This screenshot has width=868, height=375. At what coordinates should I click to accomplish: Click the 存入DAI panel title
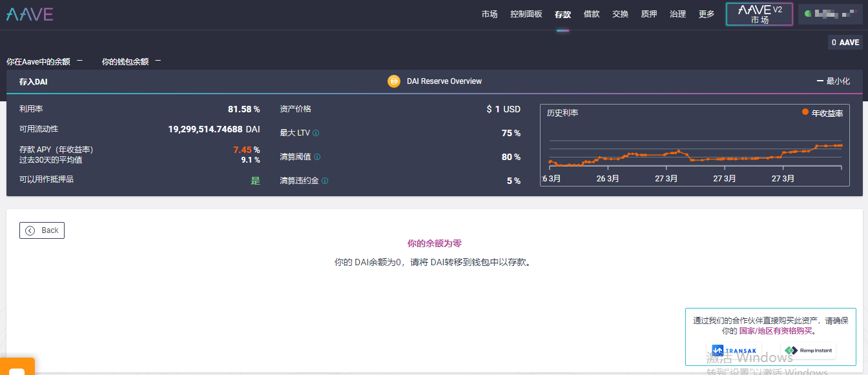tap(34, 82)
